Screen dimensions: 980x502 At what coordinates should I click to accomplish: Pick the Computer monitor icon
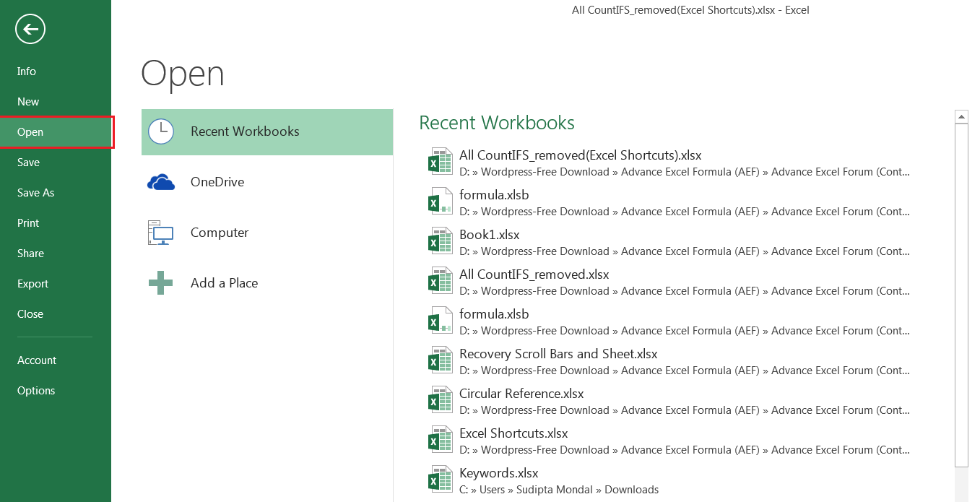tap(160, 233)
